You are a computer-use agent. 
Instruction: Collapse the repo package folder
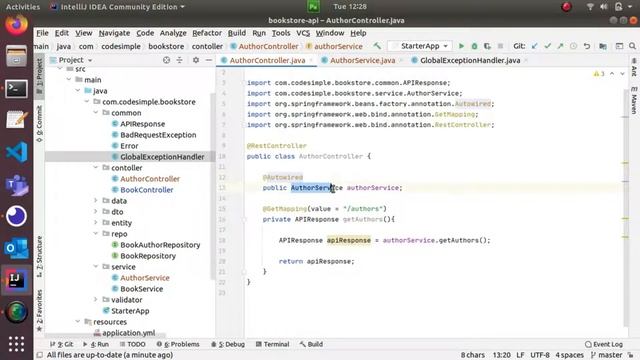[x=96, y=233]
